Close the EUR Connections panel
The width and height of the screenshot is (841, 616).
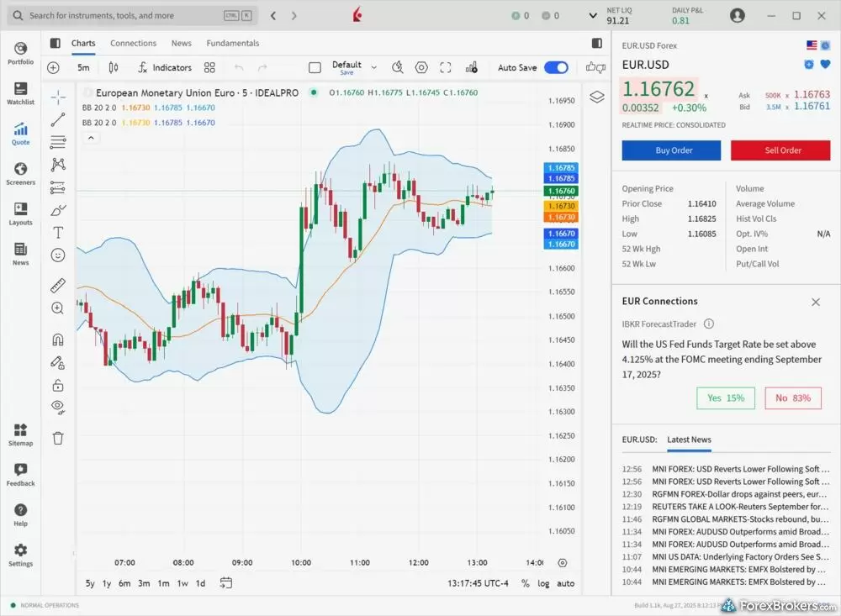816,303
